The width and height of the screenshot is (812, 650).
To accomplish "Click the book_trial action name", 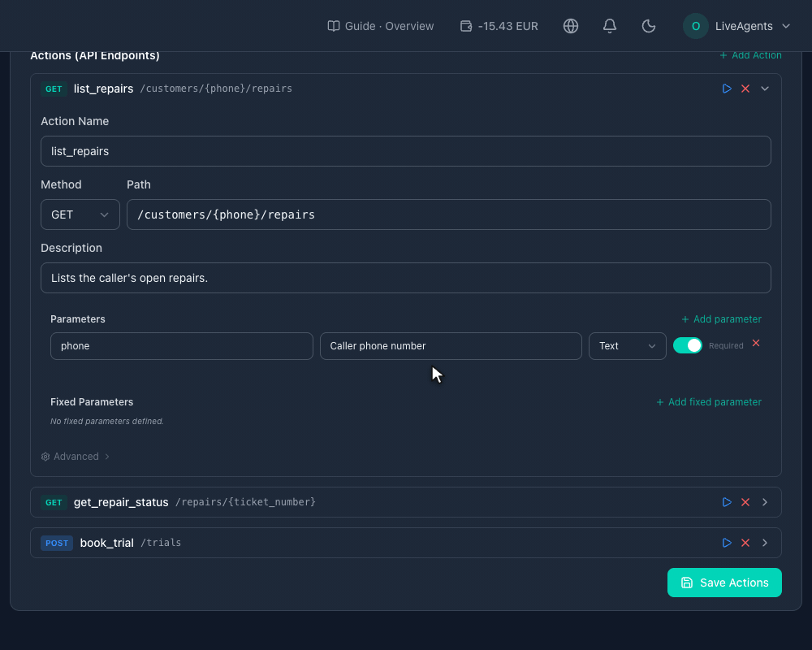I will (x=106, y=543).
